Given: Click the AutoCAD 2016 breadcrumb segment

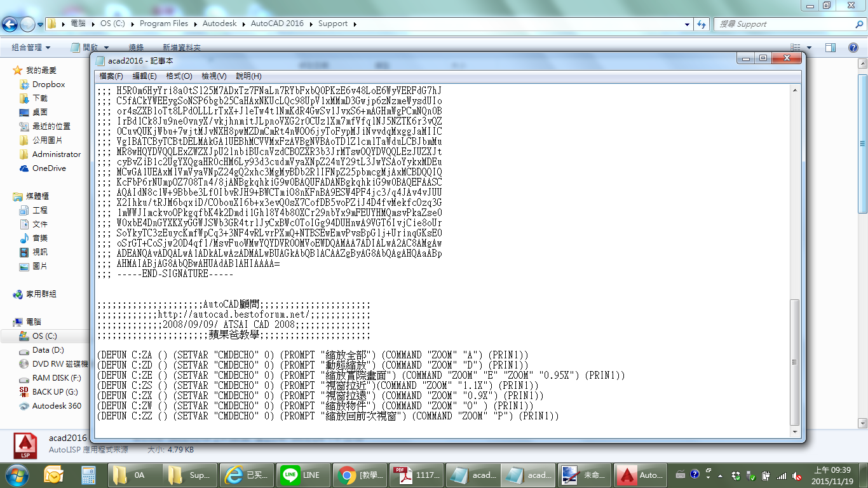Looking at the screenshot, I should tap(277, 24).
